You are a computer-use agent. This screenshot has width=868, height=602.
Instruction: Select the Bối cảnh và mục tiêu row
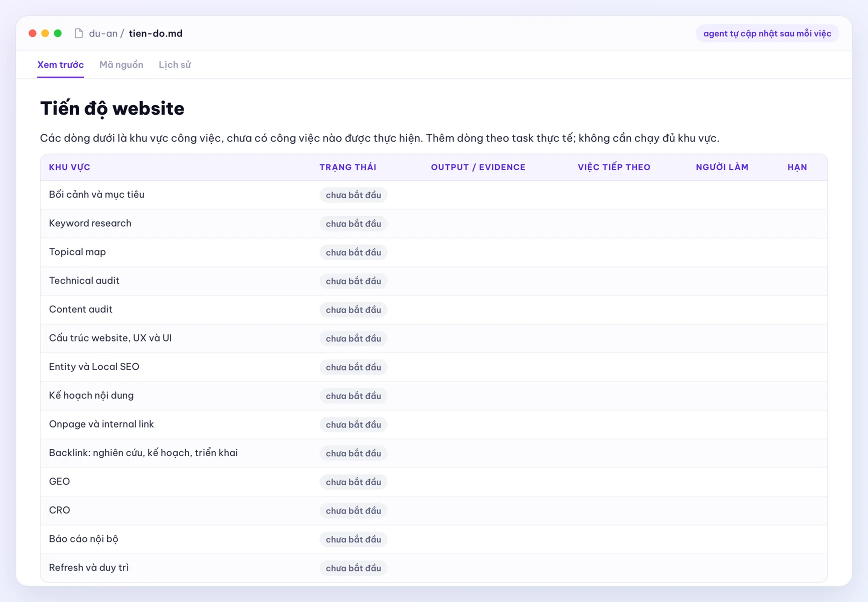[x=434, y=195]
